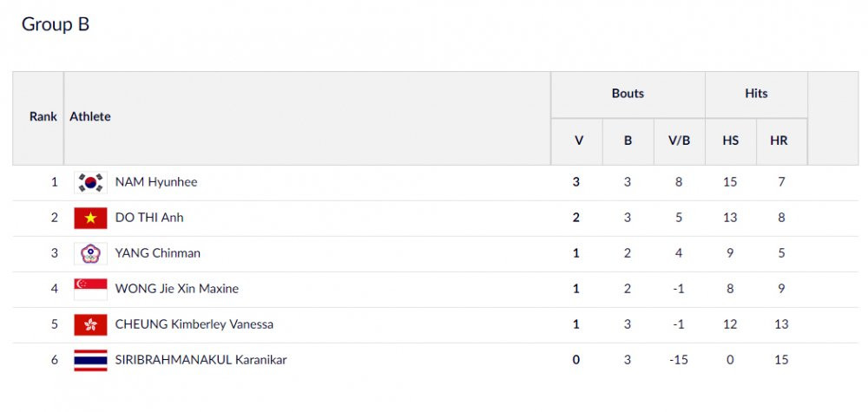Open athlete DO THI Anh

pos(149,218)
